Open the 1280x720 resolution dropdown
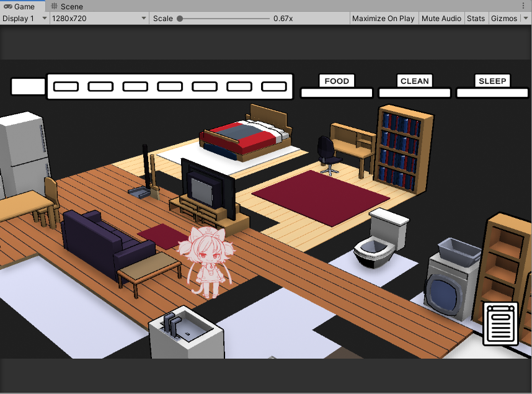532x394 pixels. (x=99, y=19)
